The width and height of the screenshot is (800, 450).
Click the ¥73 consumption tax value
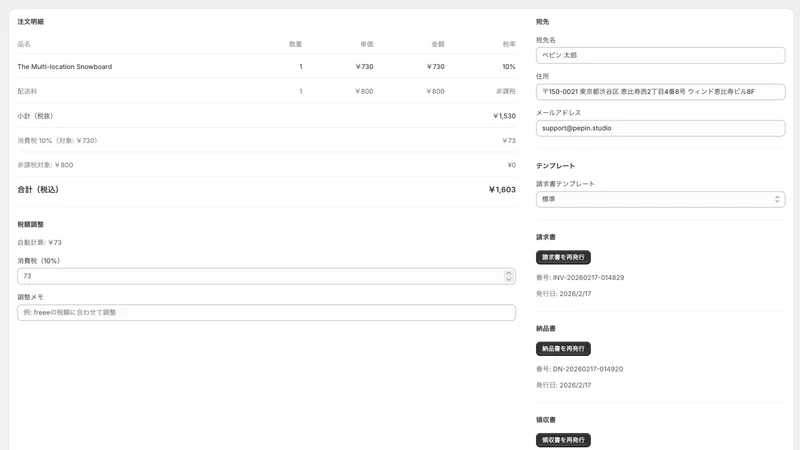click(x=509, y=140)
